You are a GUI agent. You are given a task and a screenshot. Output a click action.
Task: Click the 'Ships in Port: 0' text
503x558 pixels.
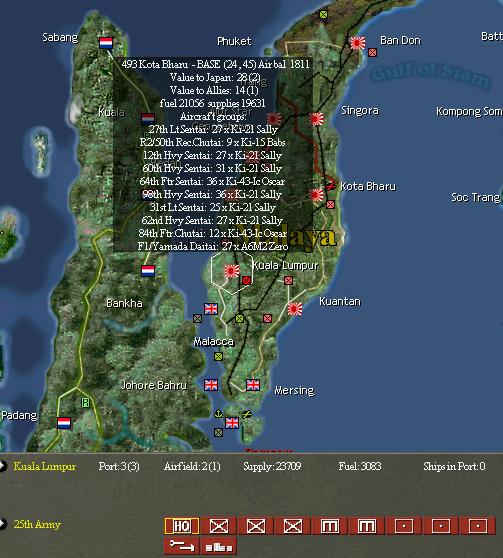pyautogui.click(x=454, y=466)
